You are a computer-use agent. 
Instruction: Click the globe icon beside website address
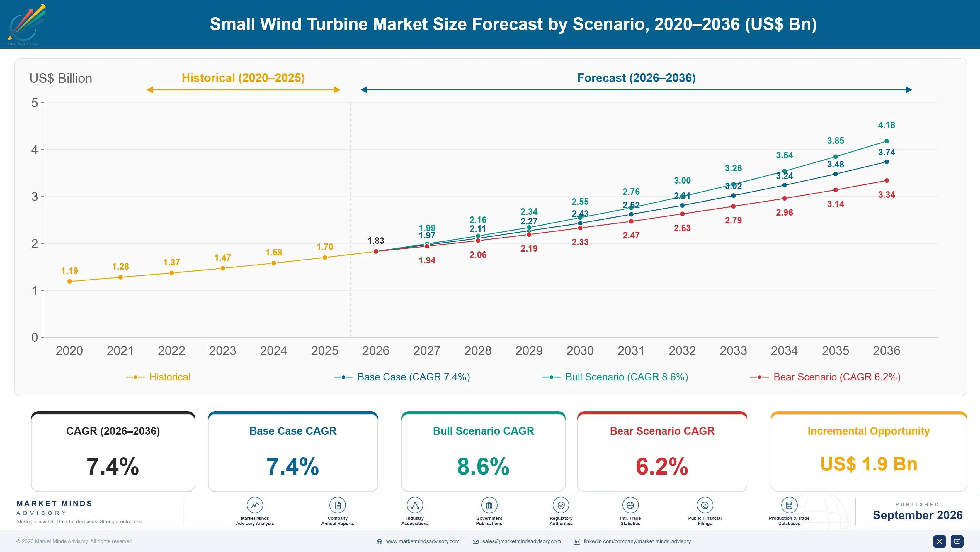(379, 542)
